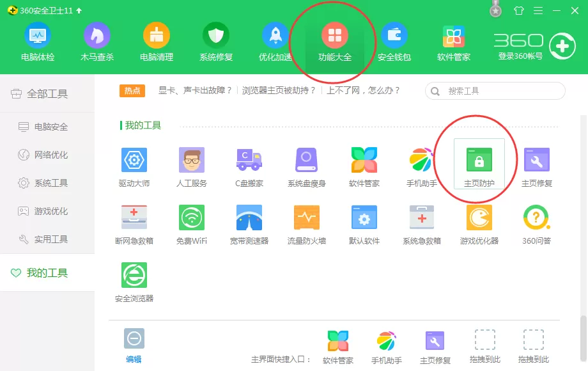
Task: Click the medal badge icon in title bar
Action: point(496,9)
